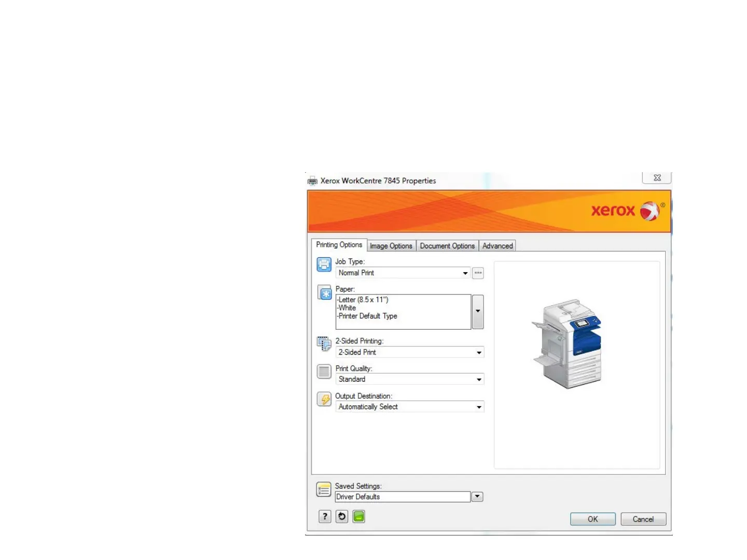Click the 'White' paper color text
747x560 pixels.
[347, 308]
